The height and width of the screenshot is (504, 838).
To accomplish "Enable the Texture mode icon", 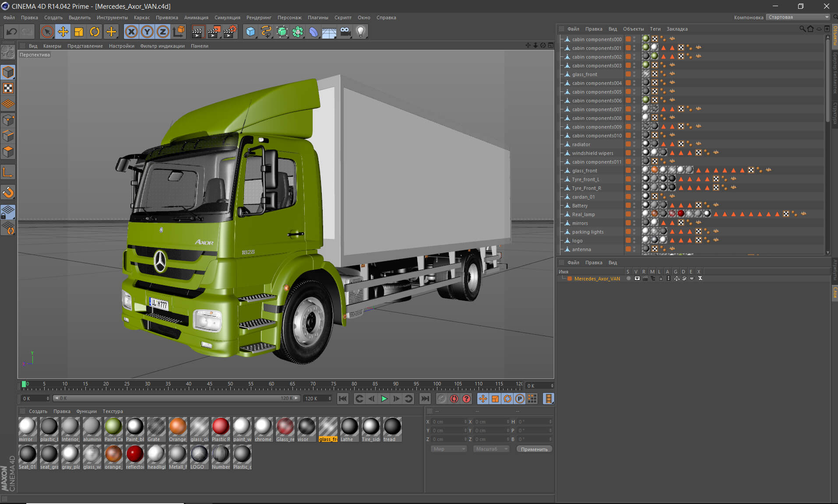I will click(x=8, y=88).
